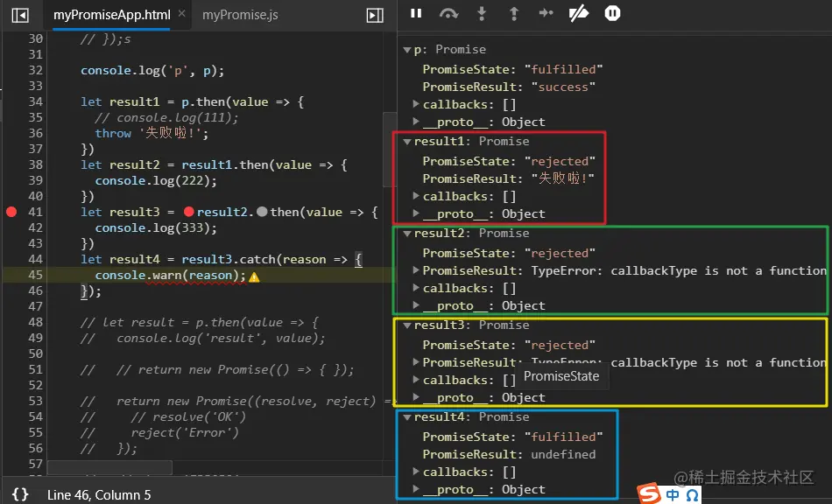Expand __proto__ under result2

pyautogui.click(x=416, y=304)
